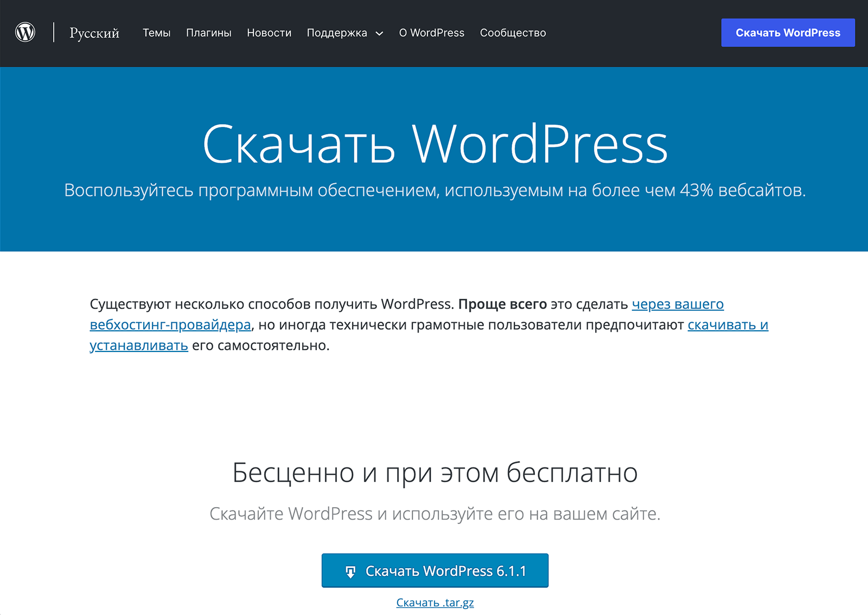The image size is (868, 615).
Task: Click the WordPress logo icon
Action: 25,33
